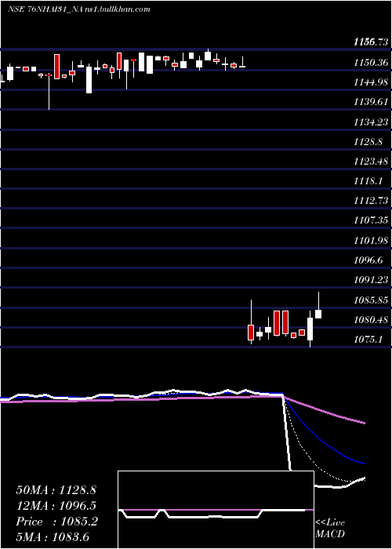
Task: Click the 1080.48 price axis label
Action: pyautogui.click(x=371, y=320)
